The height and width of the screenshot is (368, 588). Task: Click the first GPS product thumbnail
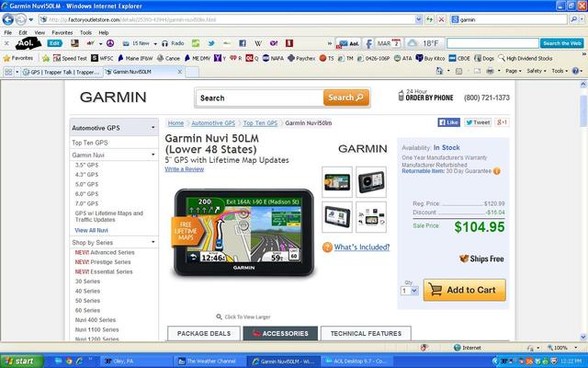[x=337, y=182]
